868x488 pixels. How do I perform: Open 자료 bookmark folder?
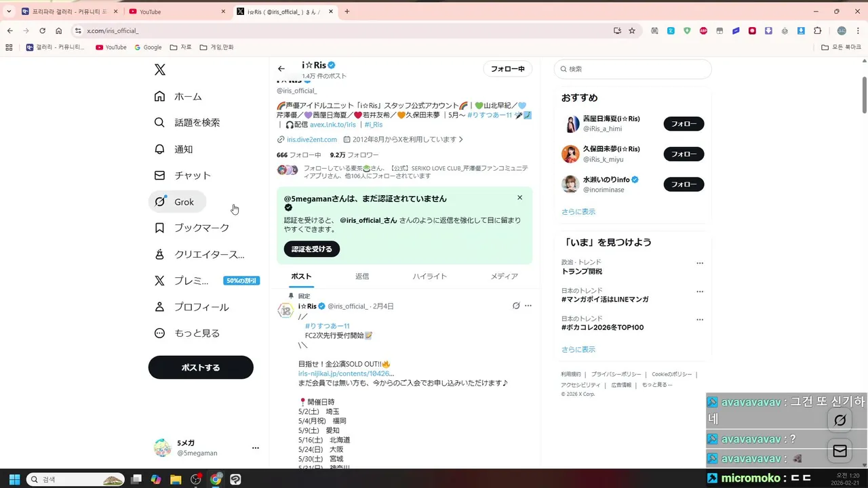pos(181,47)
